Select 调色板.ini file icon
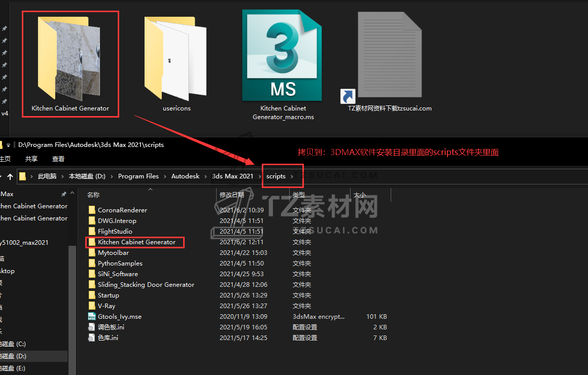 (91, 327)
